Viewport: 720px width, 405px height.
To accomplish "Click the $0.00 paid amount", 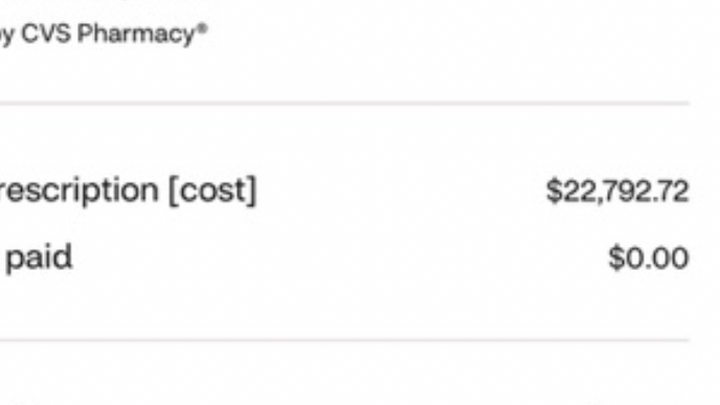I will [648, 259].
